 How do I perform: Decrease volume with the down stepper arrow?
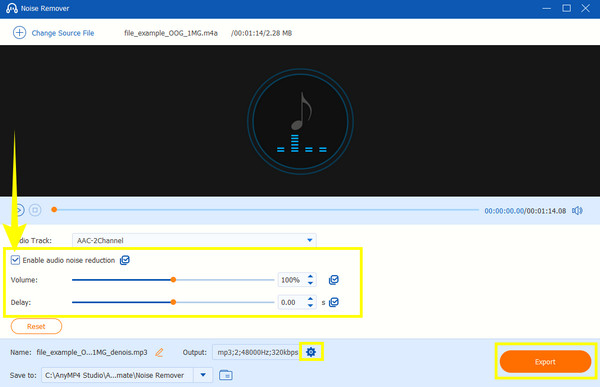311,283
